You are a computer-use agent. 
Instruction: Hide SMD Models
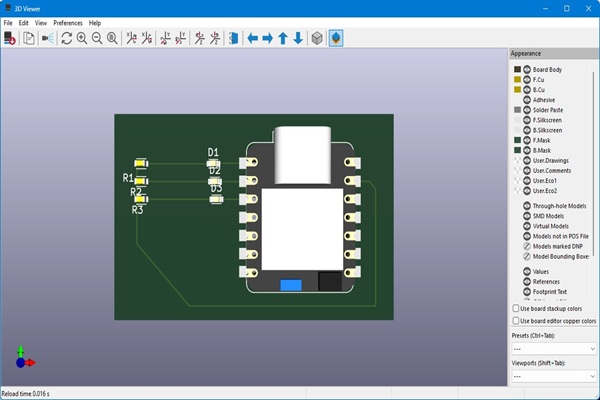tap(527, 216)
